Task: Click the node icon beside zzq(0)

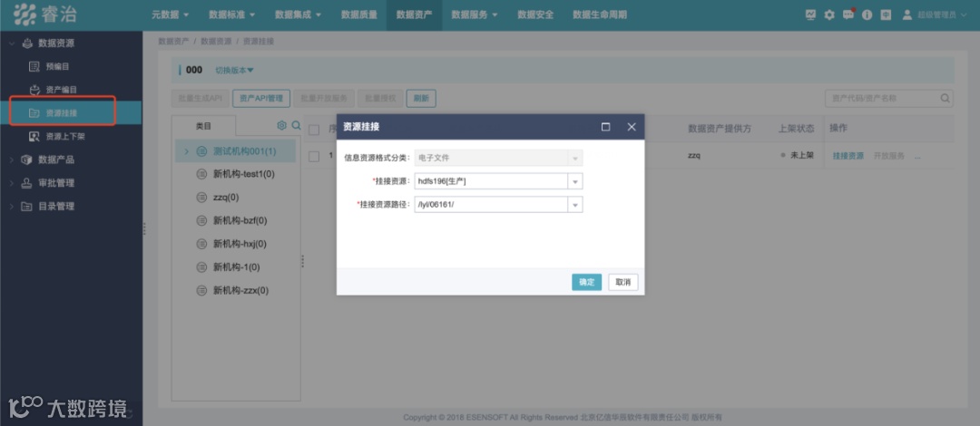Action: click(x=201, y=198)
